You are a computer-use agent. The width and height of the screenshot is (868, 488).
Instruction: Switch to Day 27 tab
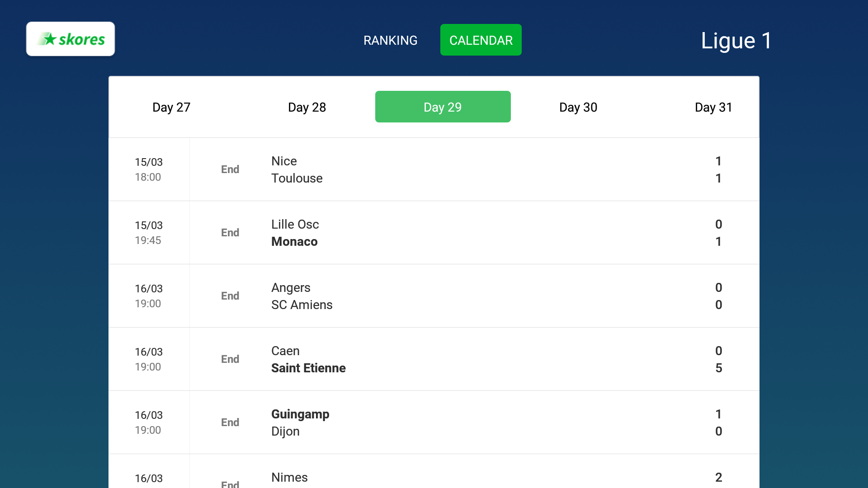171,107
